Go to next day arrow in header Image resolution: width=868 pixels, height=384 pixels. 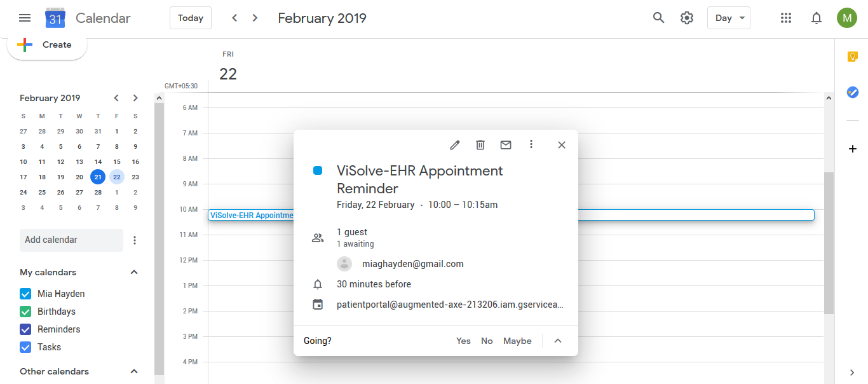(x=255, y=18)
